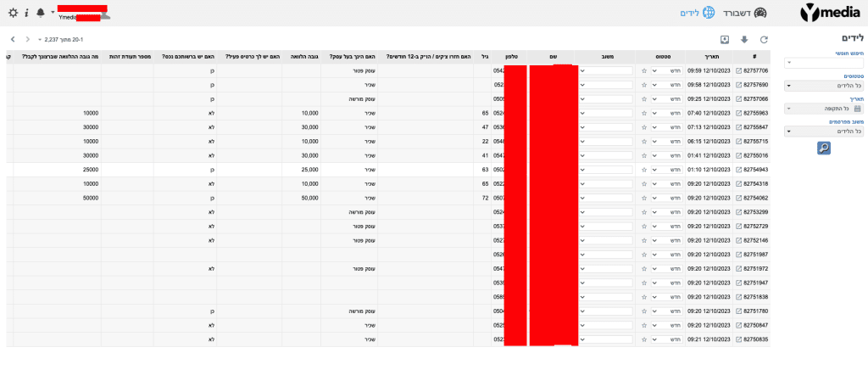Open the notifications bell
868x381 pixels.
tap(41, 13)
